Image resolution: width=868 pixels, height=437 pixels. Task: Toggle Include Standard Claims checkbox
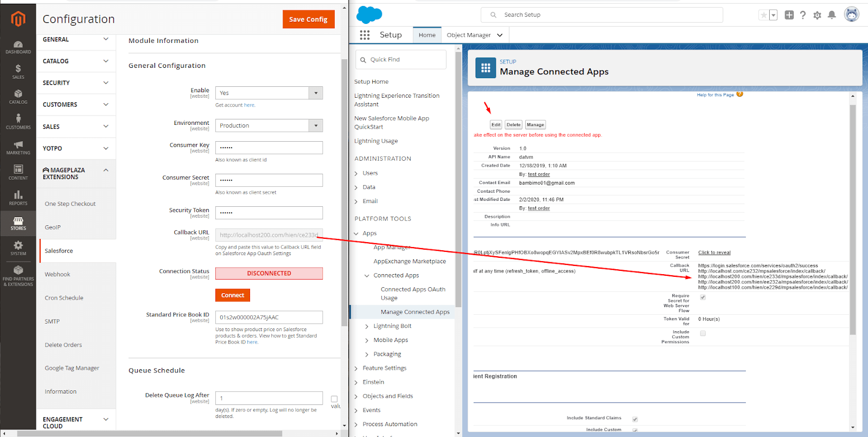tap(635, 419)
